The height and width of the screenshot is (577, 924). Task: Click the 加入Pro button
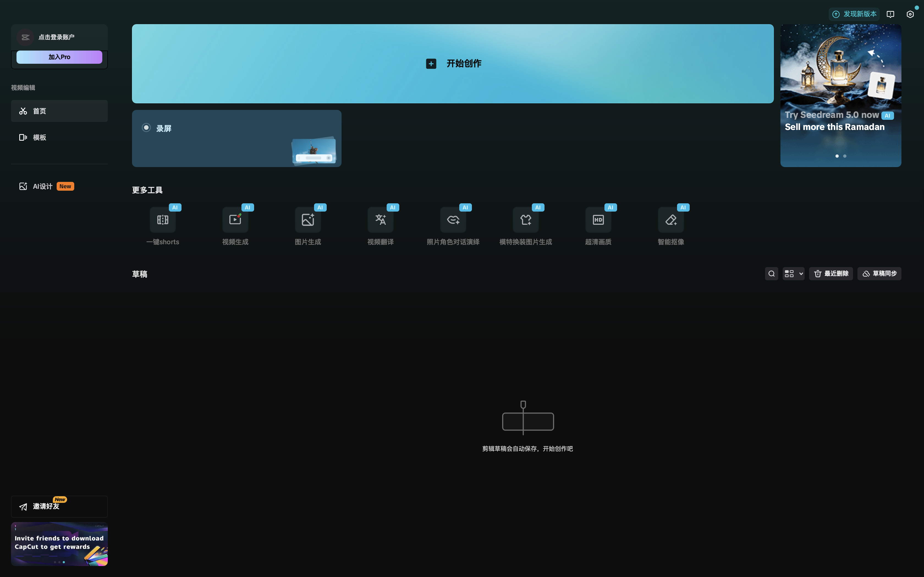[59, 57]
